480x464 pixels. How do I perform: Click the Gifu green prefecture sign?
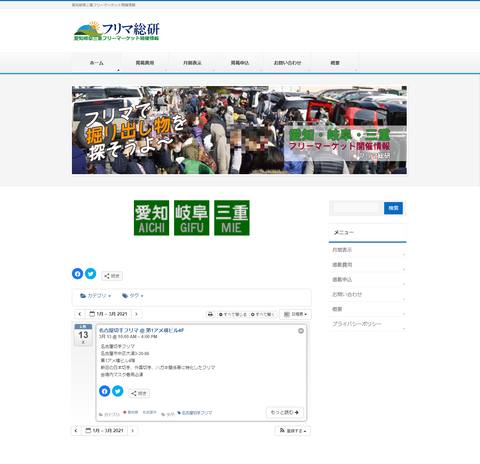coord(191,218)
